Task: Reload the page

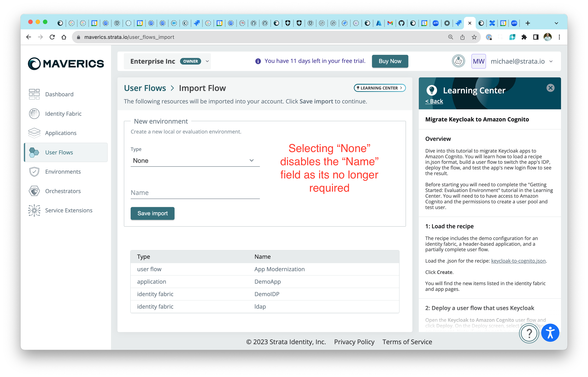Action: [x=52, y=37]
